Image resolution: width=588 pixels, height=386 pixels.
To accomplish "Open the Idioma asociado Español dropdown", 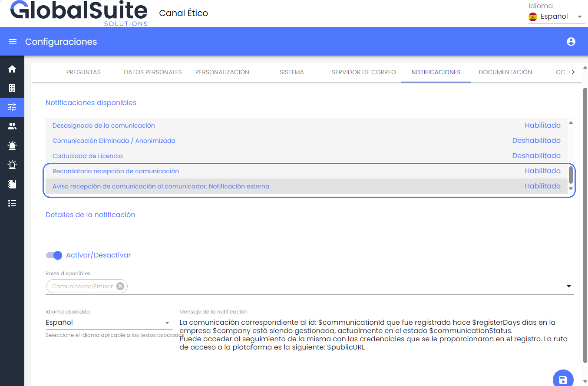I will coord(107,323).
